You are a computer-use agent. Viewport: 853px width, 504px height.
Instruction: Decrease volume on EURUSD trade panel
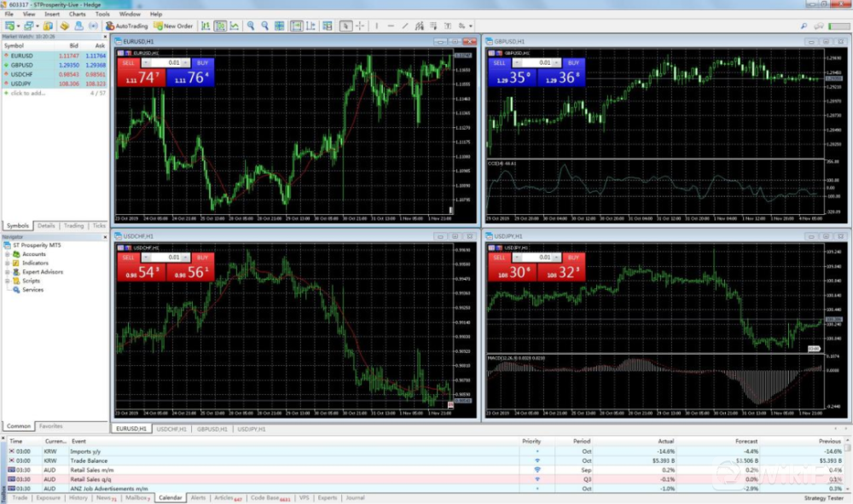click(146, 62)
